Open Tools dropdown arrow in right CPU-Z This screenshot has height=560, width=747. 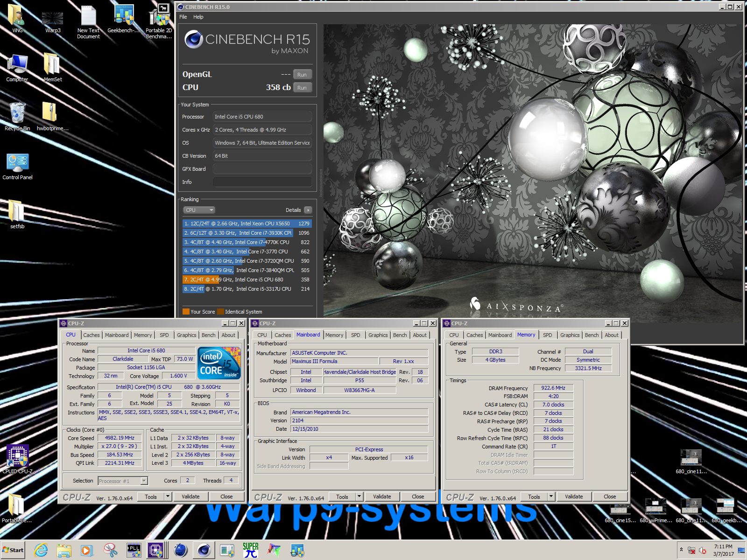551,497
